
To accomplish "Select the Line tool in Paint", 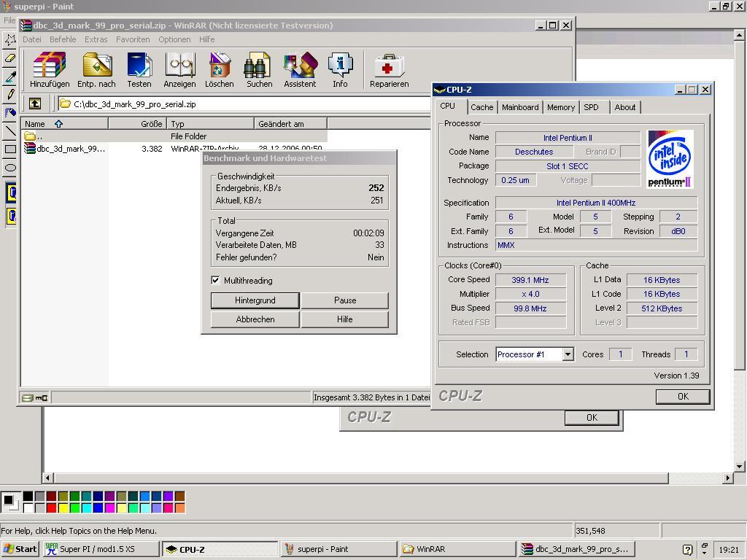I will tap(10, 131).
